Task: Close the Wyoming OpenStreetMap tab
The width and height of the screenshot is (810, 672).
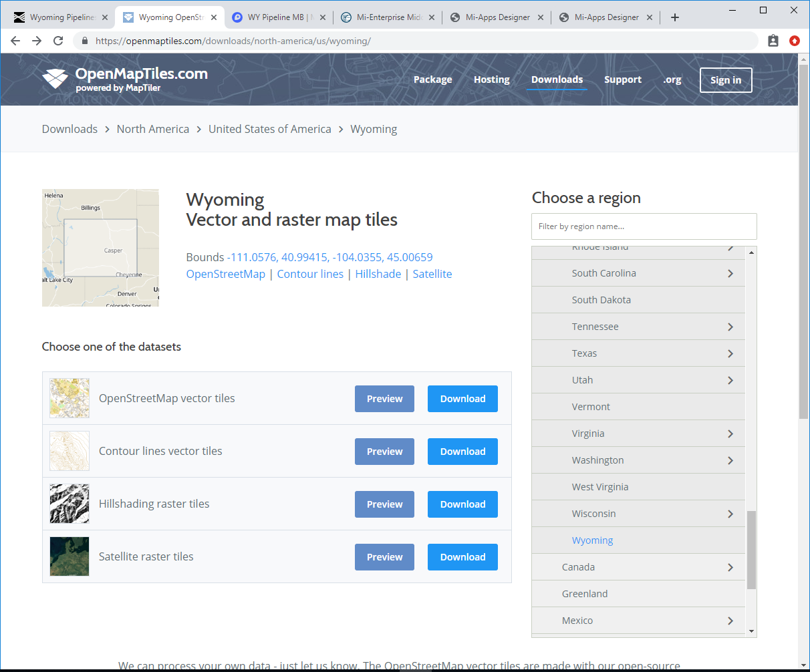Action: pyautogui.click(x=214, y=17)
